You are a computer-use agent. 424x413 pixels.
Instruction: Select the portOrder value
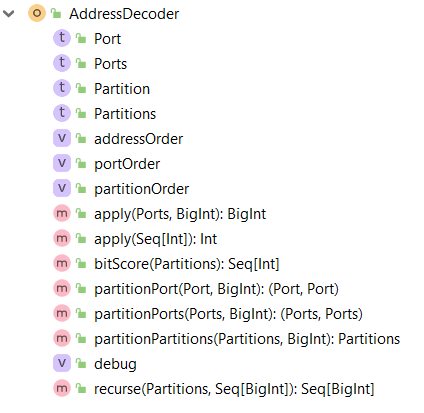127,164
